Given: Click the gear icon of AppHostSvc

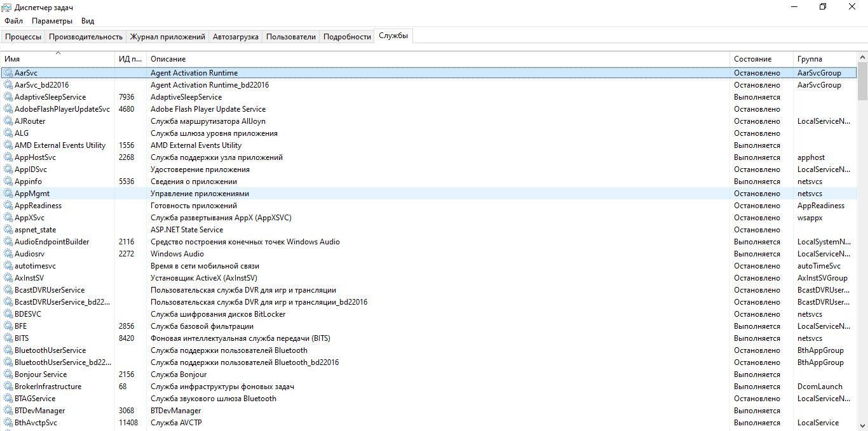Looking at the screenshot, I should point(8,157).
